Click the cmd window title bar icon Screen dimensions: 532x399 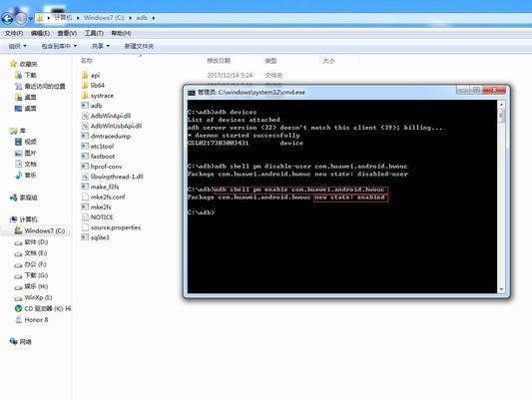coord(192,92)
